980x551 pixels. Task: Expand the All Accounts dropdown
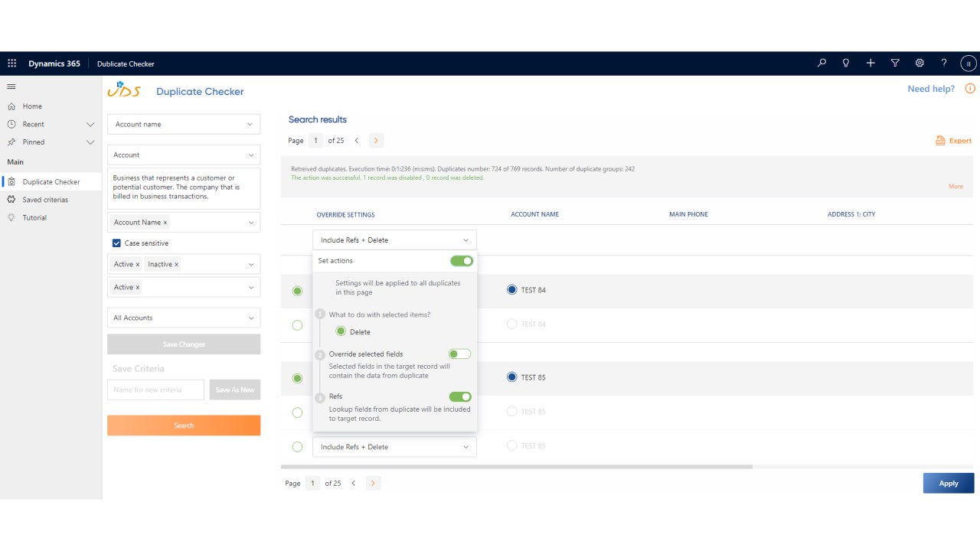[184, 318]
